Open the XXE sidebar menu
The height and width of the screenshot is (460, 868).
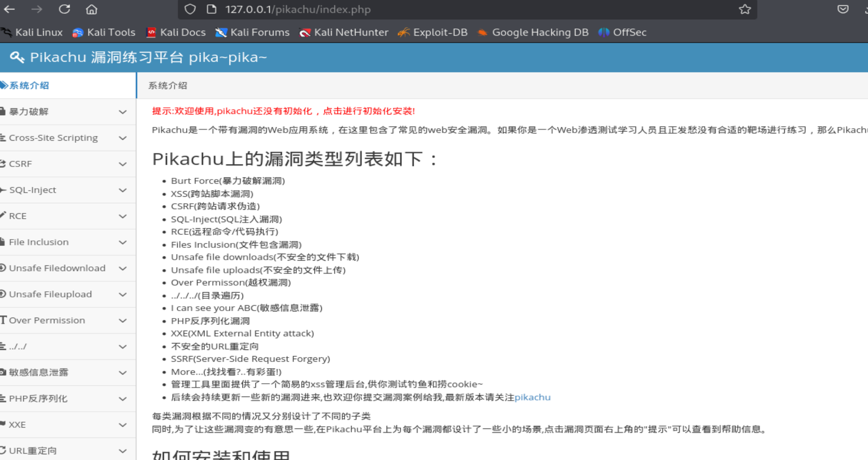(x=68, y=425)
